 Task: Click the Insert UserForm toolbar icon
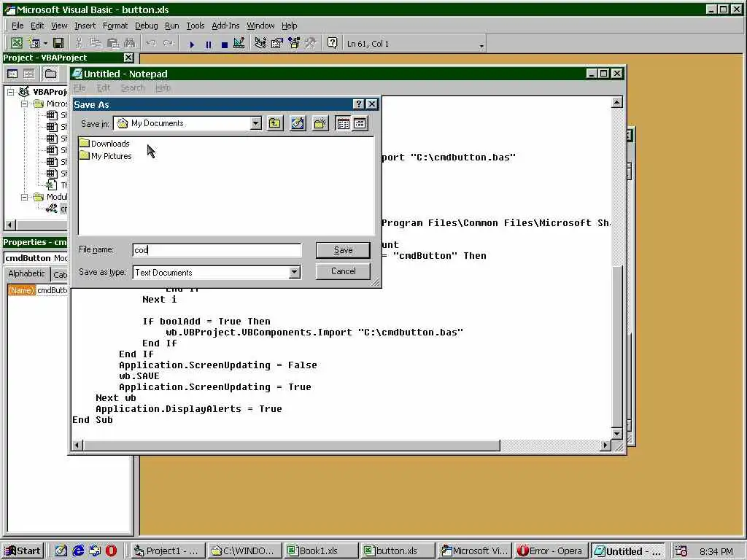[x=34, y=43]
